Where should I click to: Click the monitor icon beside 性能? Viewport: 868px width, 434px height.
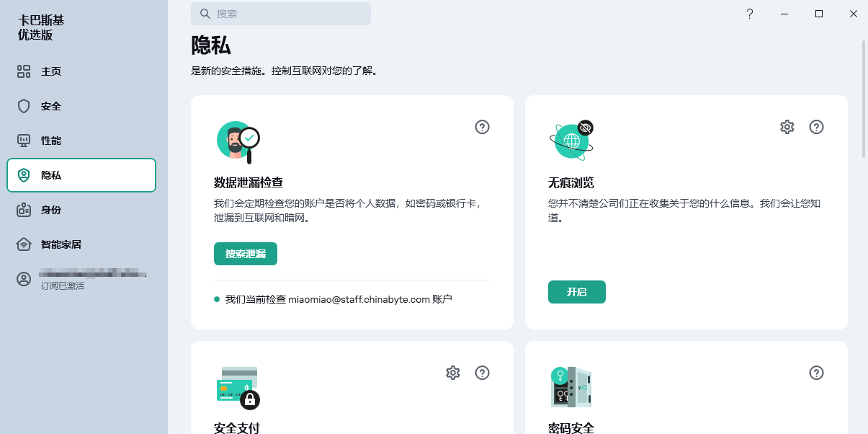point(24,141)
